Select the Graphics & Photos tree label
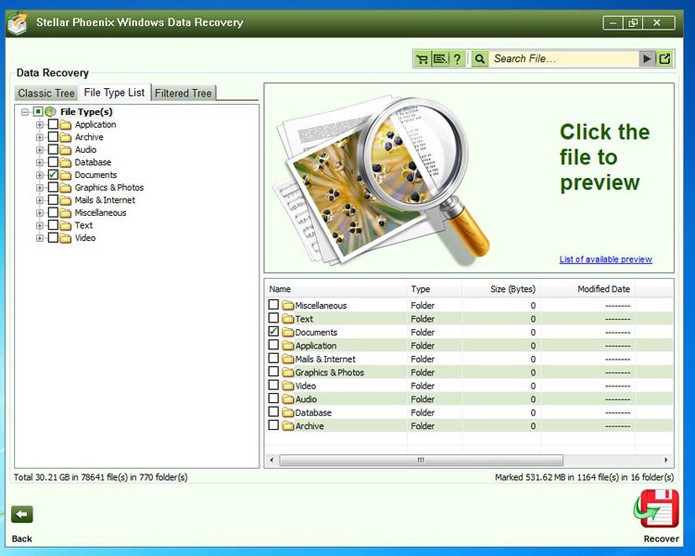Image resolution: width=695 pixels, height=556 pixels. click(x=109, y=188)
